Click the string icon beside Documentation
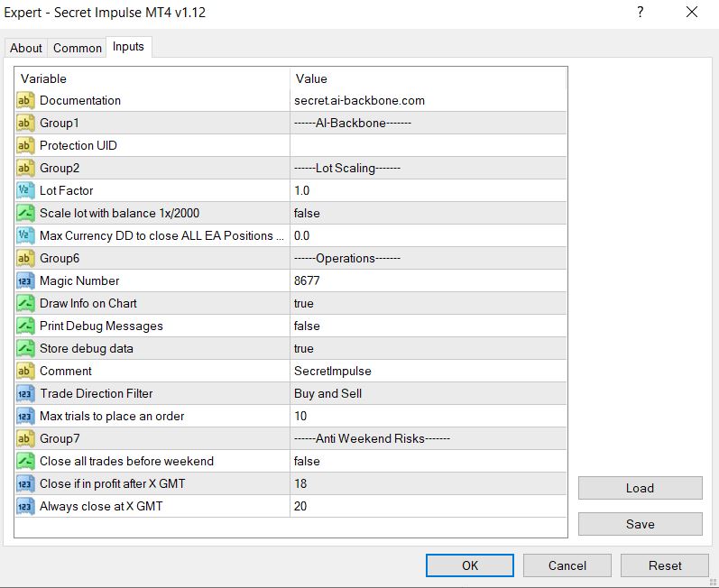Screen dimensions: 719x588 click(25, 100)
